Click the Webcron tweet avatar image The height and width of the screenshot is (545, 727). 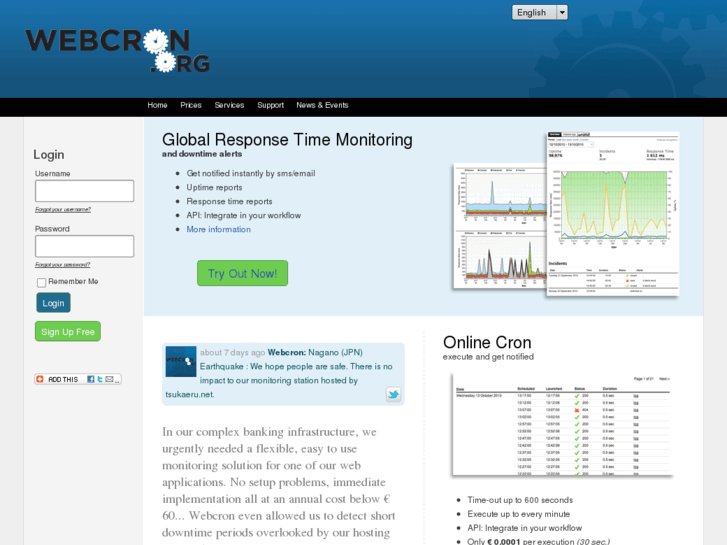click(181, 361)
